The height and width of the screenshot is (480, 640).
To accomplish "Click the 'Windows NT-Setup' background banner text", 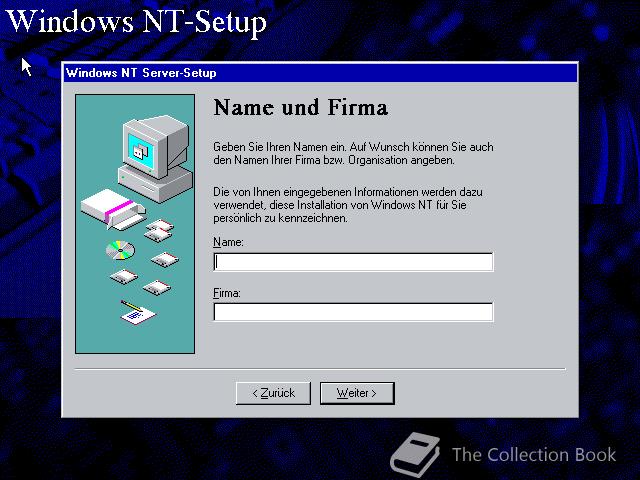I will [137, 22].
